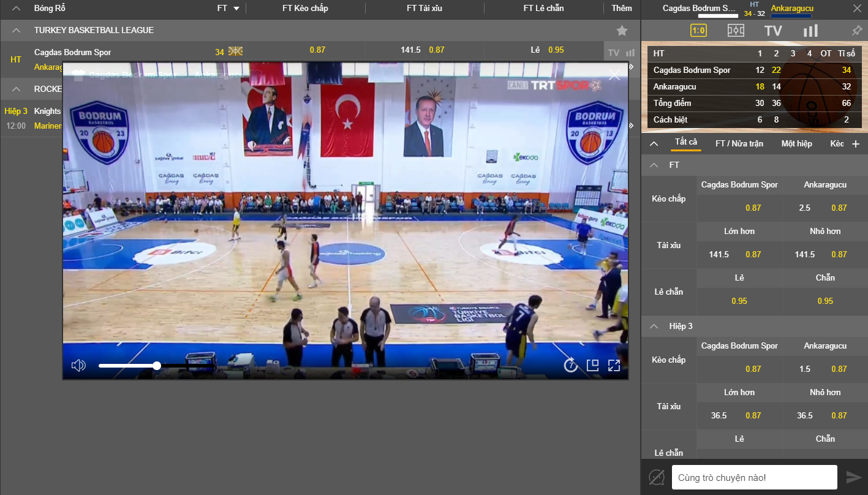Collapse the Hiệp 3 betting section
The height and width of the screenshot is (495, 868).
click(x=654, y=327)
